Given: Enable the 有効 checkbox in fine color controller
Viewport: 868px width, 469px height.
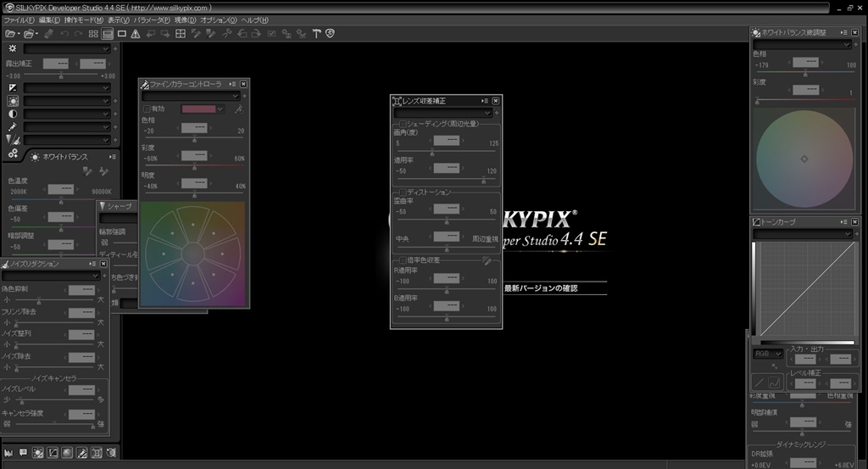Looking at the screenshot, I should pos(147,109).
